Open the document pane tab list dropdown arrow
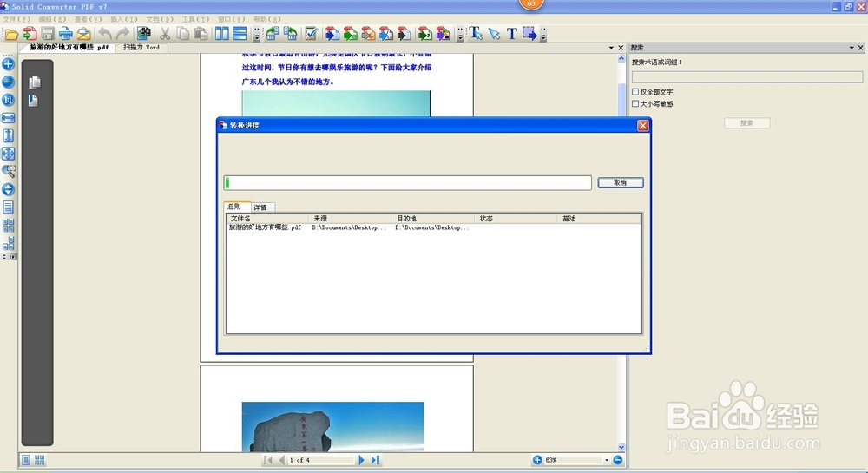868x473 pixels. pyautogui.click(x=611, y=48)
